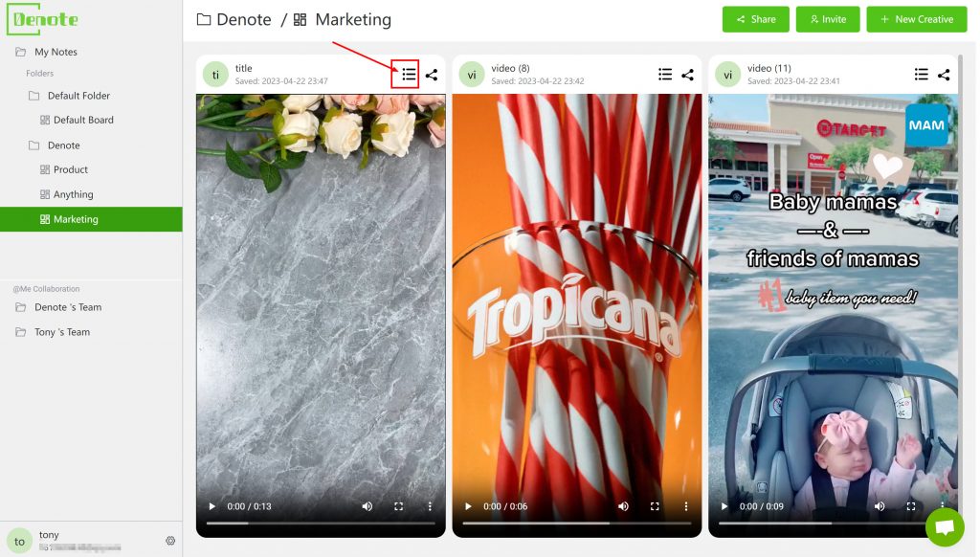Click the '@Me Collaboration' heading
The height and width of the screenshot is (557, 980).
tap(46, 289)
